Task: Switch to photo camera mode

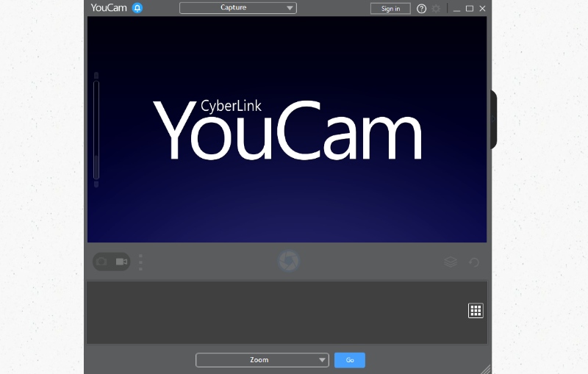Action: (101, 262)
